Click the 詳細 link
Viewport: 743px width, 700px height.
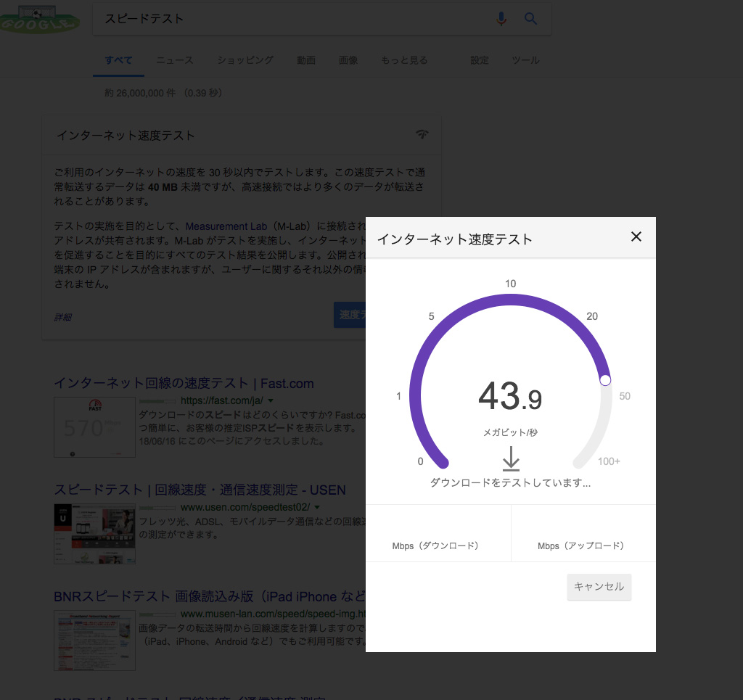63,317
